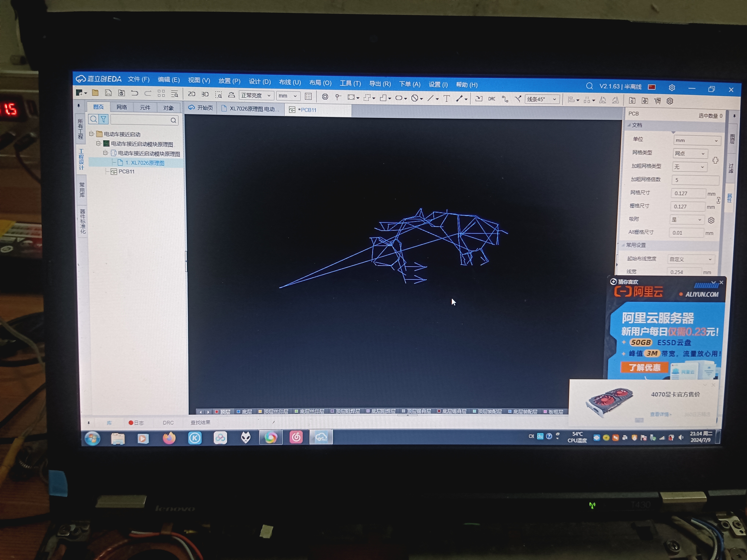
Task: Click the filter funnel icon in project panel
Action: click(x=103, y=119)
